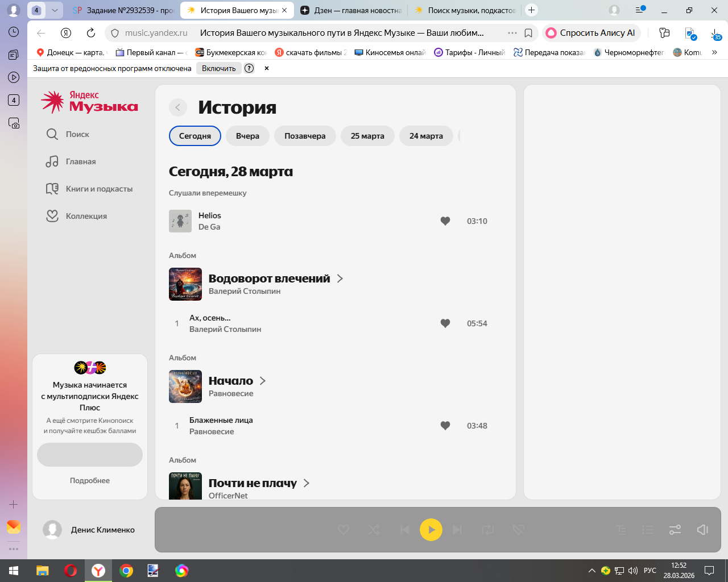
Task: Go back using the browser back arrow
Action: pos(41,33)
